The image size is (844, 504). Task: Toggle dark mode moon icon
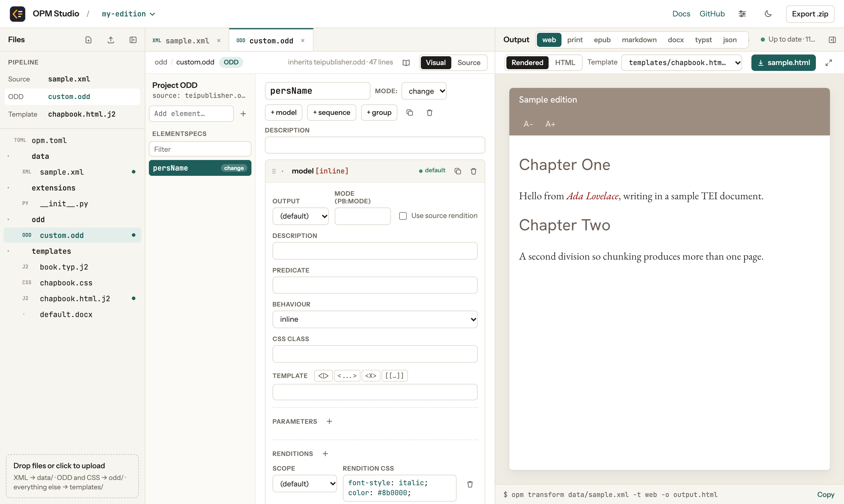tap(768, 14)
